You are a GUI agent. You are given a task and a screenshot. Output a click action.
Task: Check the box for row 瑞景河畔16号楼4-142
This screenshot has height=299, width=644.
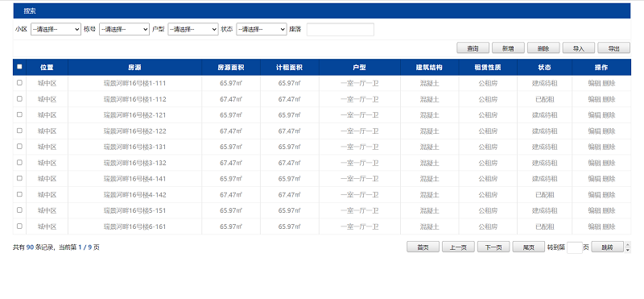[x=19, y=194]
